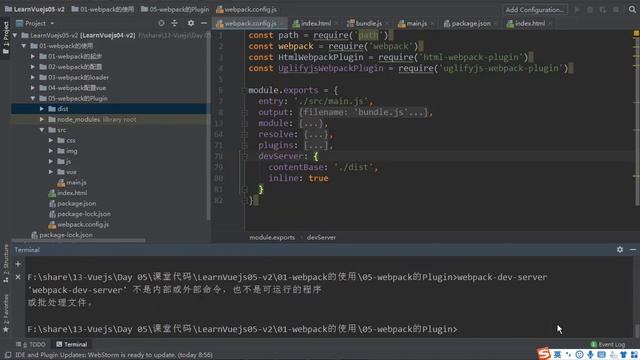
Task: Expand the css folder in src
Action: (51, 140)
